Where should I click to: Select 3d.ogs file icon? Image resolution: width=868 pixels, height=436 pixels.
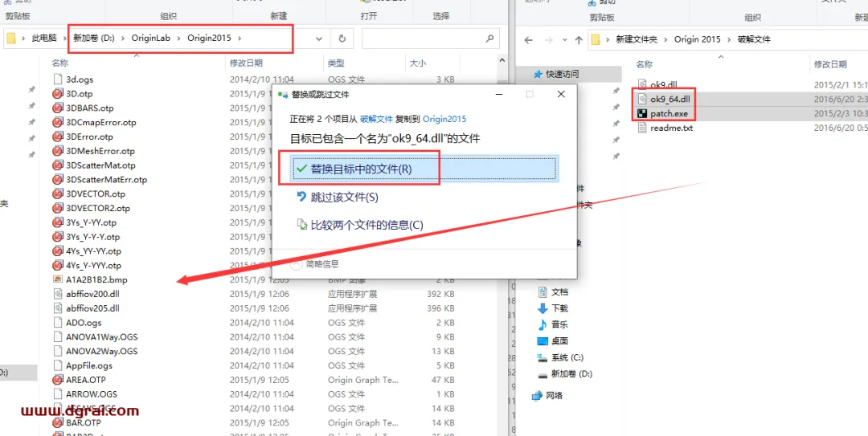coord(58,79)
